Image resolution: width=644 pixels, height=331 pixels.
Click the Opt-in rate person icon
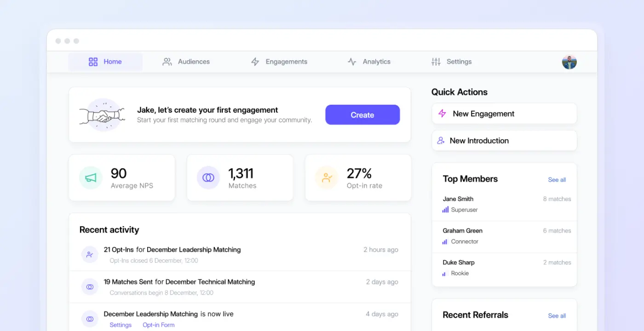click(327, 178)
